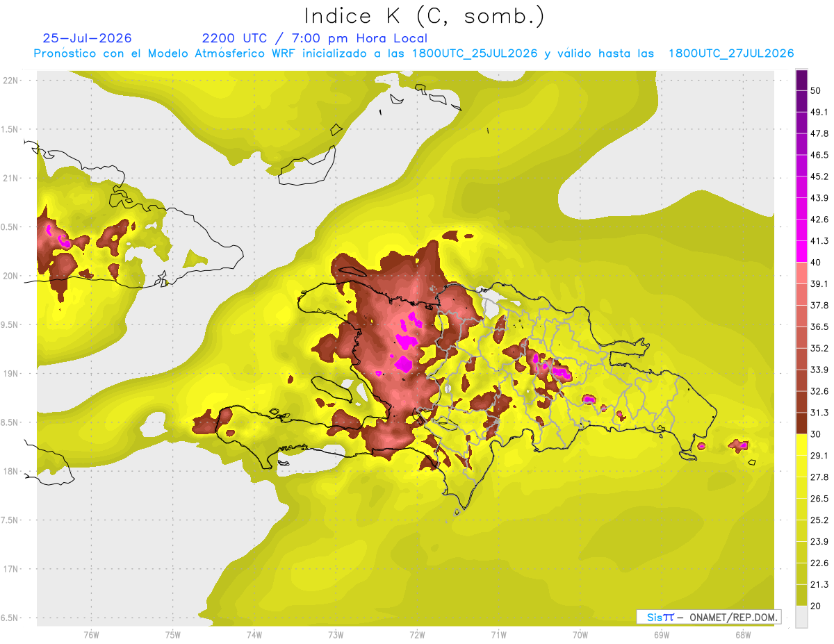Click the "74W" longitude axis label
This screenshot has height=644, width=834.
pos(254,634)
